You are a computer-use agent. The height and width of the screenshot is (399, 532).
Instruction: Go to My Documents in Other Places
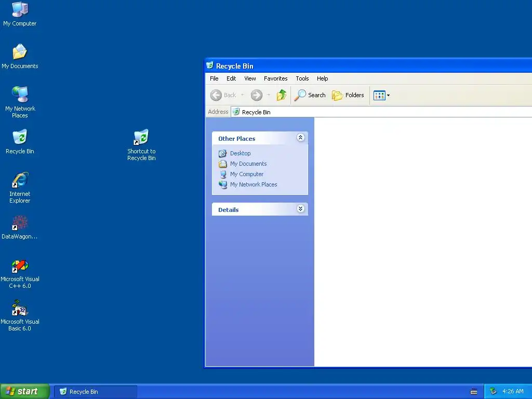[x=248, y=164]
